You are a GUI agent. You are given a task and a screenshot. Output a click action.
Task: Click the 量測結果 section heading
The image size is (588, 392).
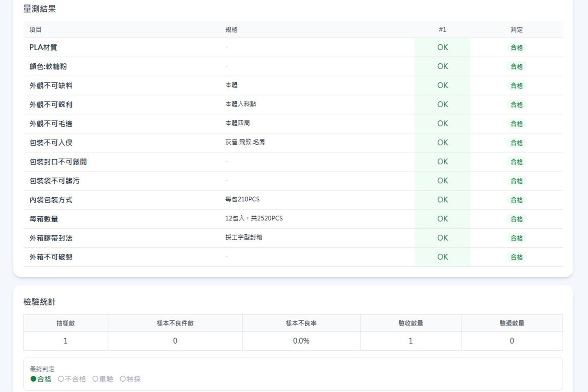40,9
